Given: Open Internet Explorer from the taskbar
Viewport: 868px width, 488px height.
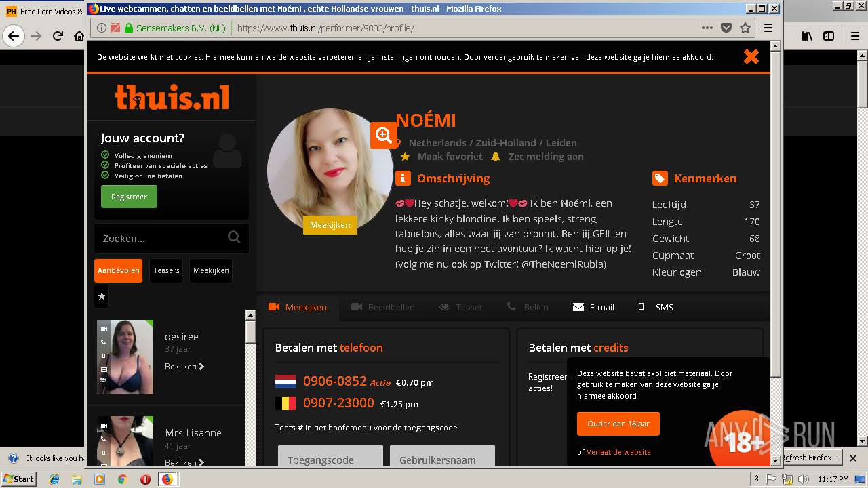Looking at the screenshot, I should point(55,479).
